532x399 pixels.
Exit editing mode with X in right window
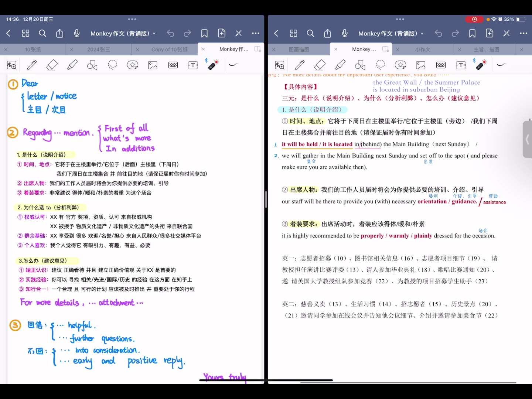[507, 33]
